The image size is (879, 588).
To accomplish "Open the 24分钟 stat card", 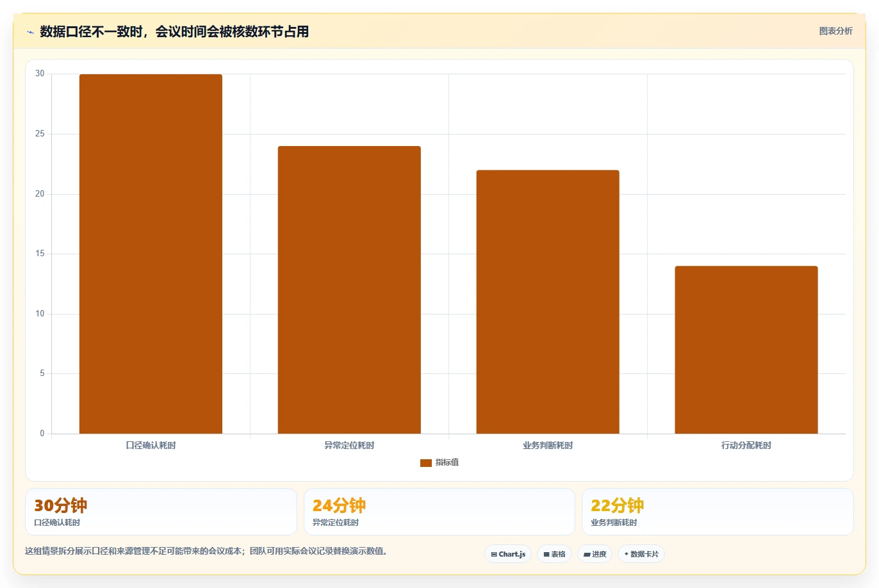I will pos(439,512).
